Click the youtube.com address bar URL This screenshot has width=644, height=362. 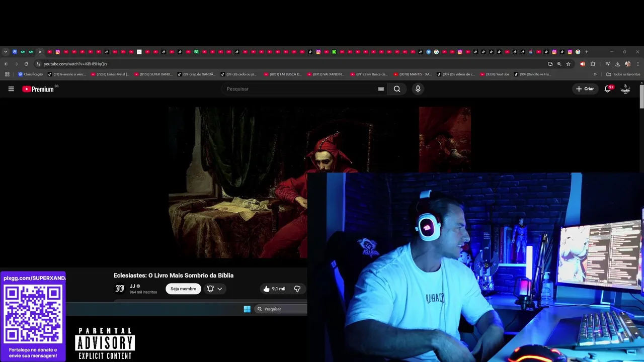75,64
